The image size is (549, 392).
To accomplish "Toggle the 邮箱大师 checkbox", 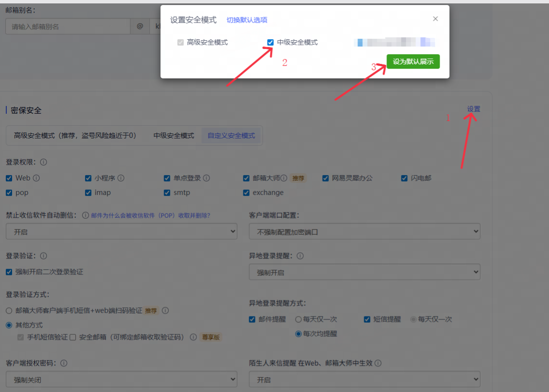I will 246,178.
